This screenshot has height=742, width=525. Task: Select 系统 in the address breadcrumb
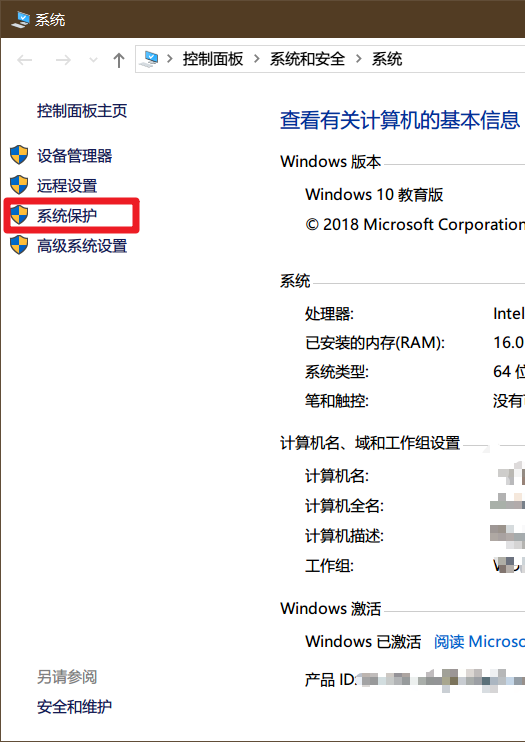[x=387, y=59]
